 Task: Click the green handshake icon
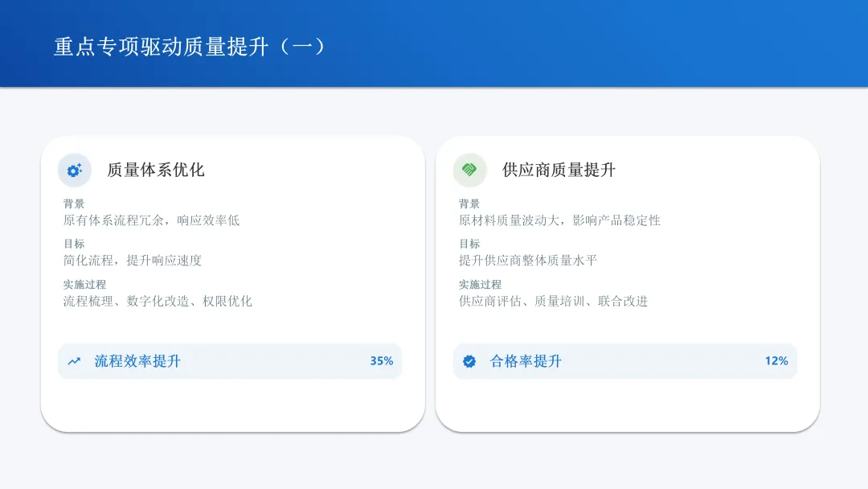click(470, 171)
